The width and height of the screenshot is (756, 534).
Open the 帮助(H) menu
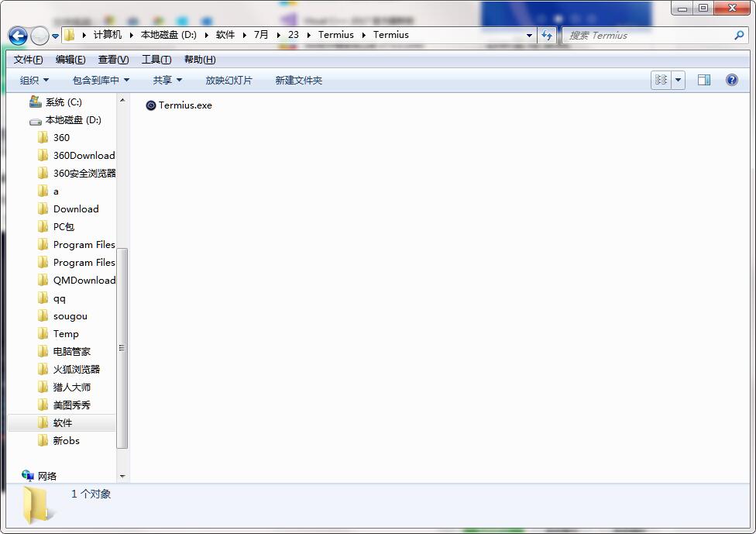pos(200,60)
